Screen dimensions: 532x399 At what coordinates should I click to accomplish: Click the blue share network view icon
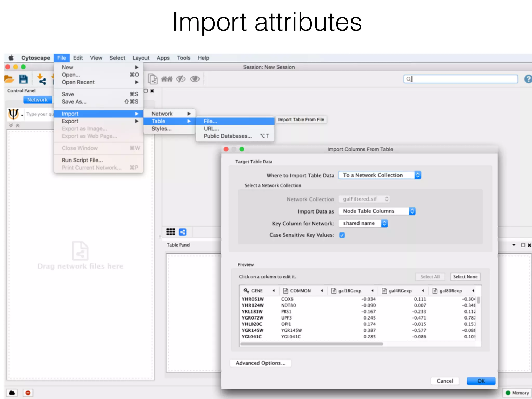[x=183, y=232]
